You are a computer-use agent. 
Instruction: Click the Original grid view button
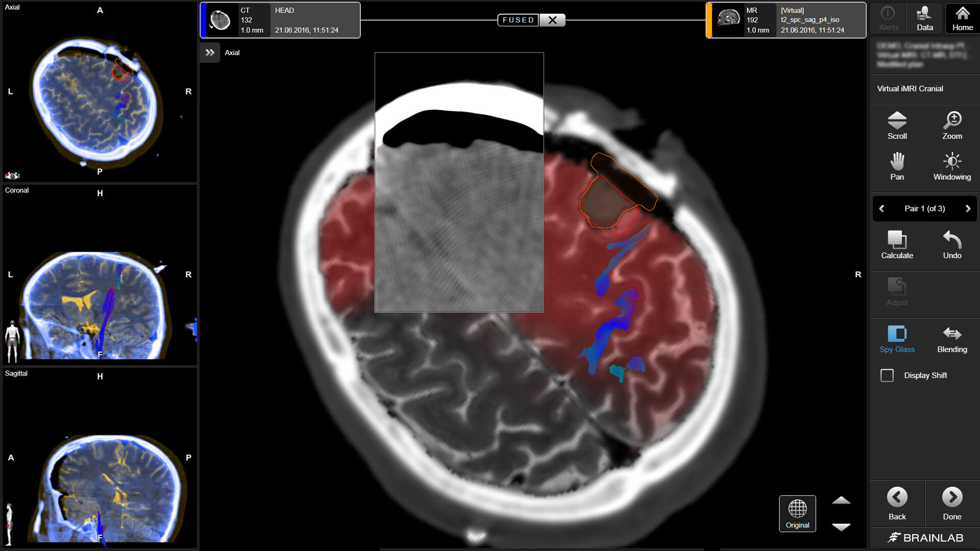tap(797, 513)
